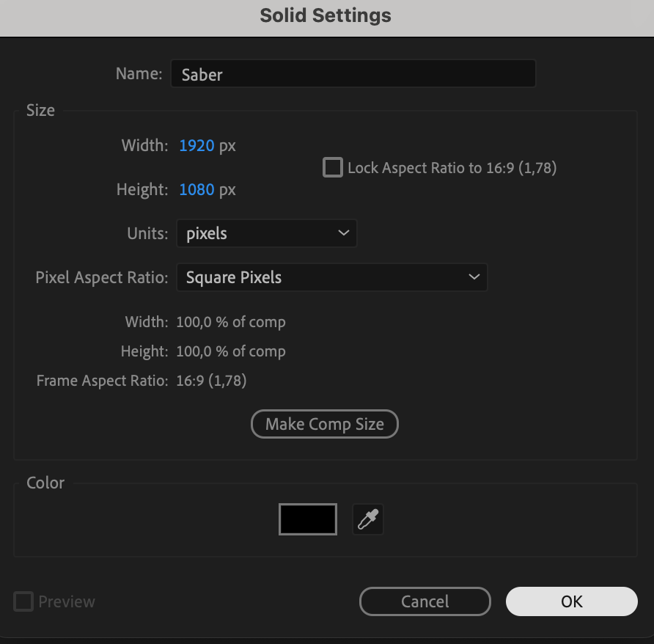Viewport: 654px width, 644px height.
Task: Select the Height value 1080
Action: click(x=196, y=190)
